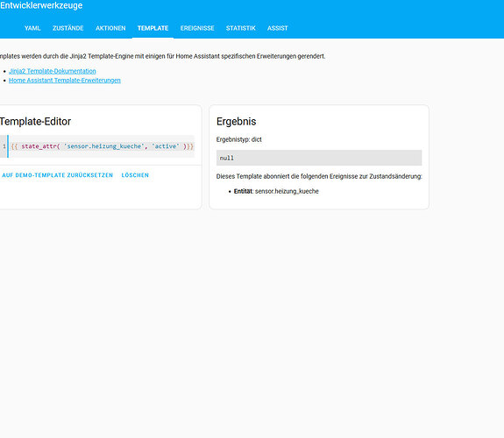
Task: Click entity sensor.heizung_kueche in result list
Action: tap(287, 191)
